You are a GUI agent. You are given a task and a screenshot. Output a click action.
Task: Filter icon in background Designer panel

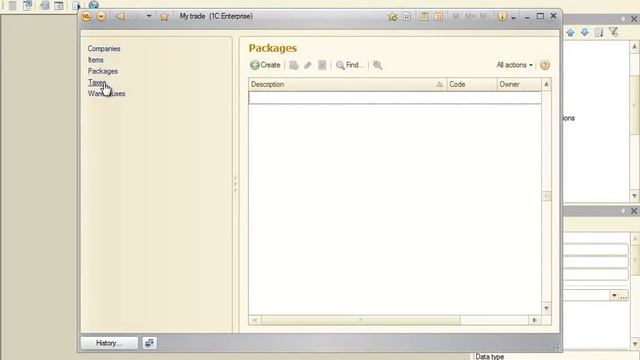tap(613, 32)
